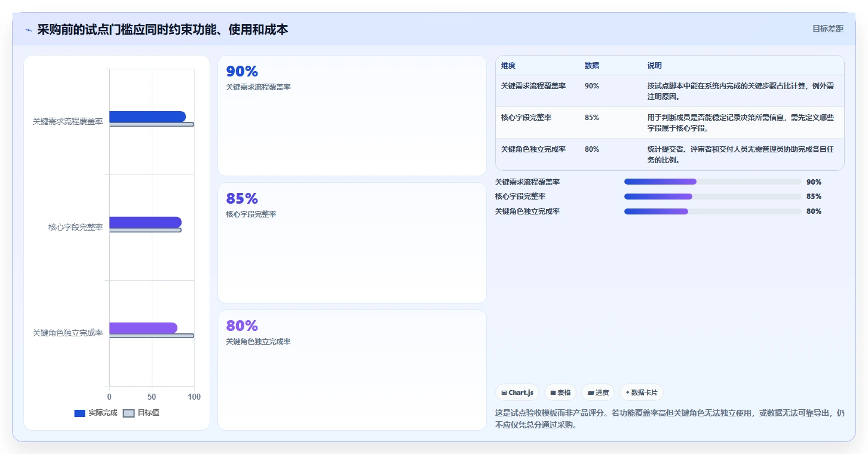
Task: Click the table description starting 统计提交者
Action: pyautogui.click(x=741, y=154)
